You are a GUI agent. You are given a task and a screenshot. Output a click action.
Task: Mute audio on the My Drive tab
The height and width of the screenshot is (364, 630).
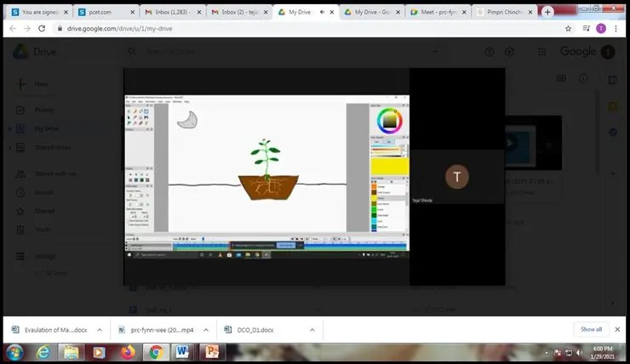pyautogui.click(x=322, y=12)
